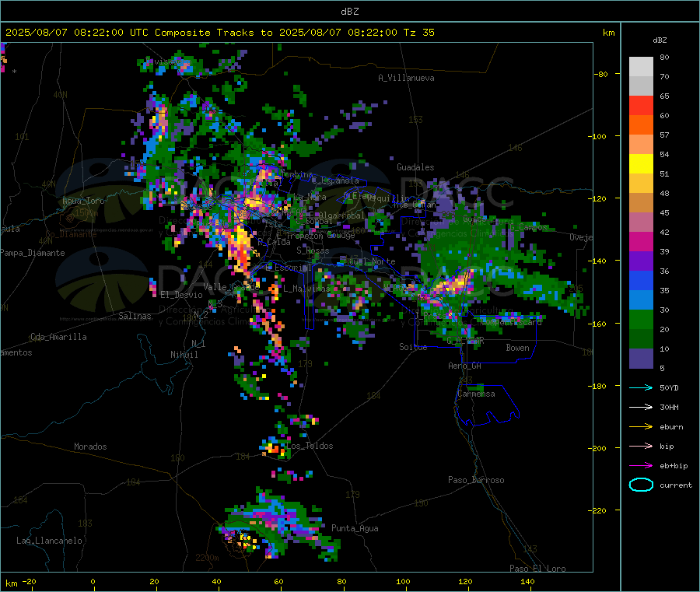Viewport: 700px width, 592px height.
Task: Pick the magenta 39-42 dBZ swatch
Action: [641, 241]
